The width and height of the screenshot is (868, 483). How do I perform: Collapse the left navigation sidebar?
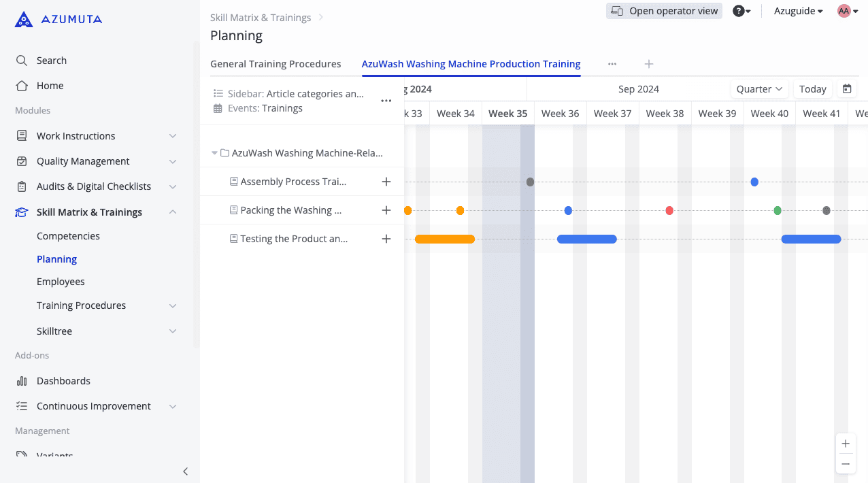[185, 471]
